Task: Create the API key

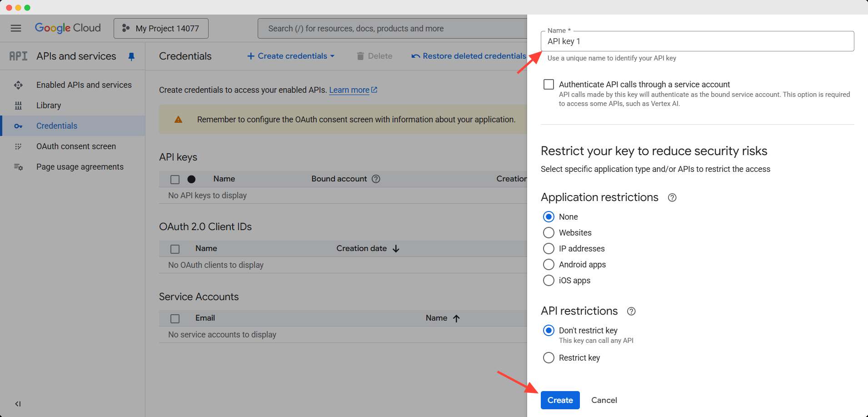Action: tap(560, 400)
